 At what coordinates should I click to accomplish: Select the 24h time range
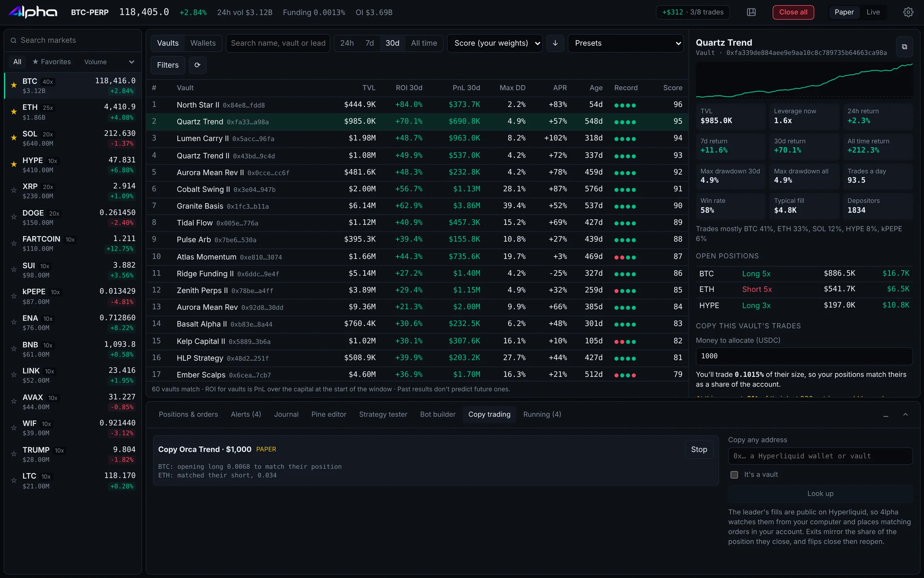coord(347,43)
